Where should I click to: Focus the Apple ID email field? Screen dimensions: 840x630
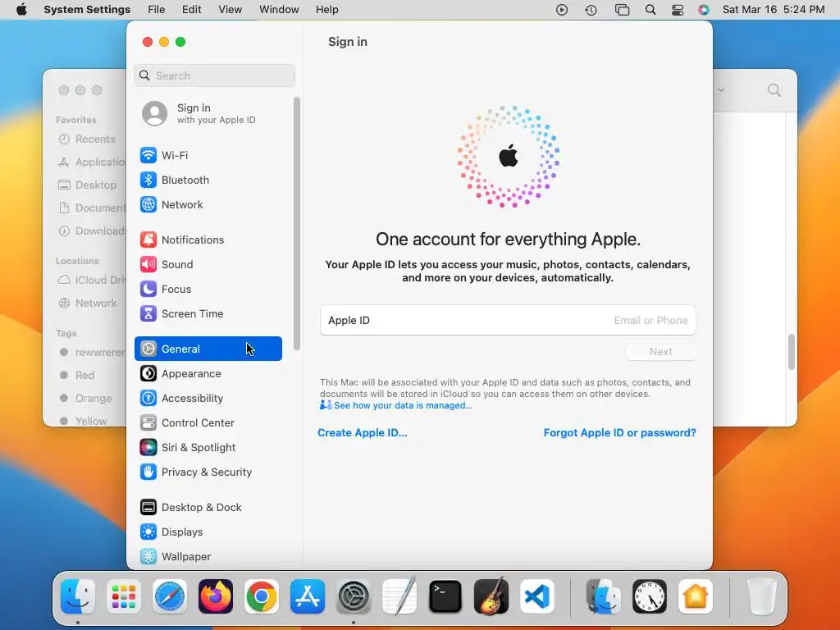(508, 321)
